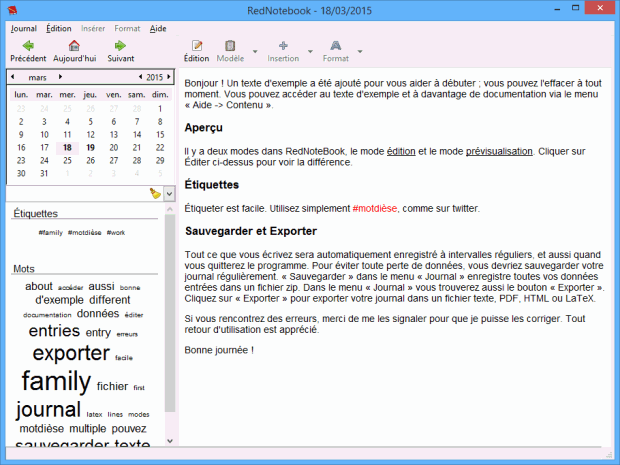
Task: Click the word 'documentation' in word cloud
Action: pos(47,315)
